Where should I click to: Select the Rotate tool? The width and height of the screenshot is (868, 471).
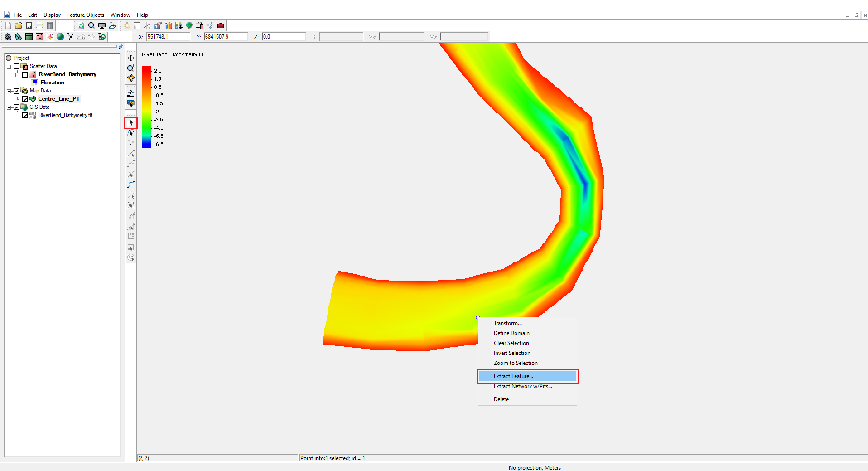130,78
